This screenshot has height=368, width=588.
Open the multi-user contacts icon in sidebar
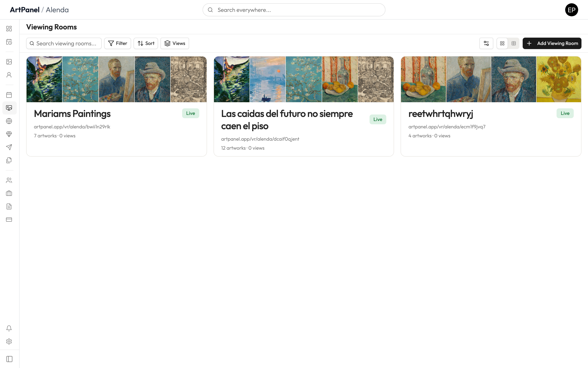[9, 180]
